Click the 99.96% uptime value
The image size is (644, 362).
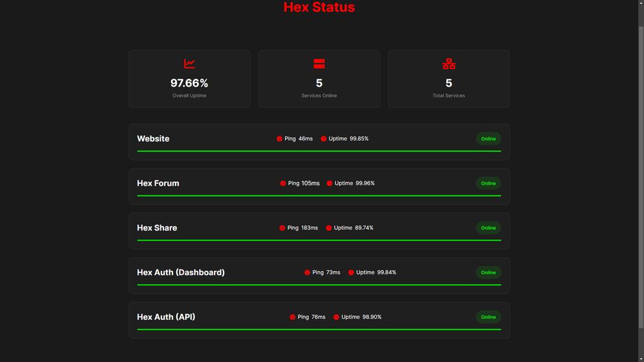(365, 183)
